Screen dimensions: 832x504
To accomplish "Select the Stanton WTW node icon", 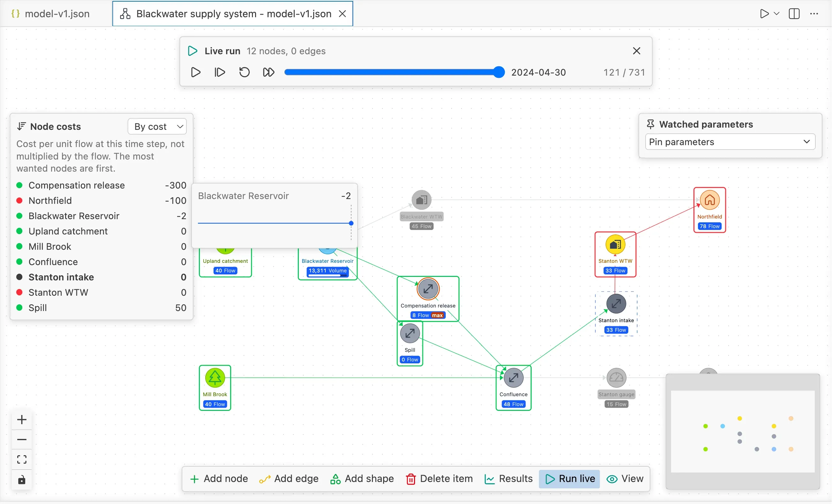I will pos(615,245).
